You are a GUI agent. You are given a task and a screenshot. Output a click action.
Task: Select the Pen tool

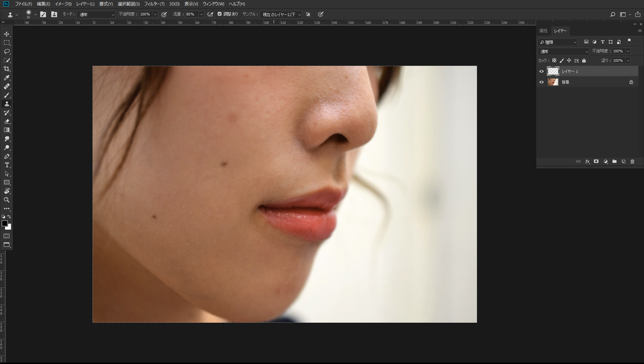point(6,156)
